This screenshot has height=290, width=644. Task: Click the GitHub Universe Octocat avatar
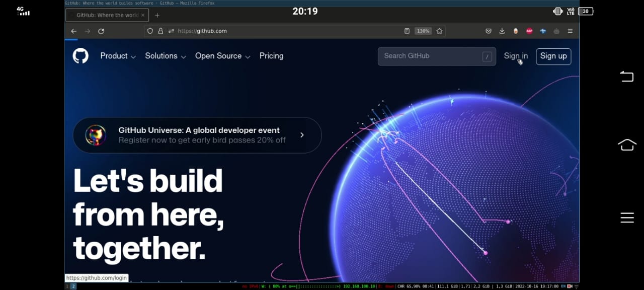click(x=96, y=135)
